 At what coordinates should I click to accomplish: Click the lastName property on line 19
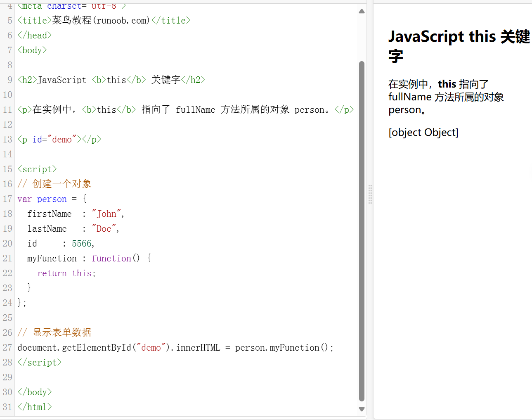47,229
